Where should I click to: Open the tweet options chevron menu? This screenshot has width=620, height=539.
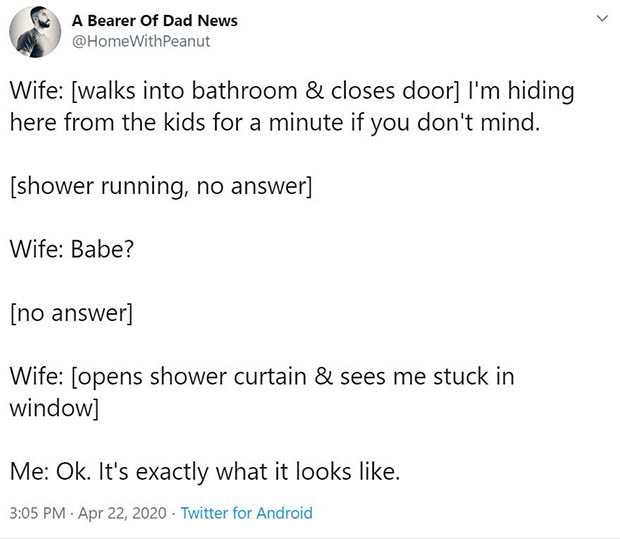point(601,19)
